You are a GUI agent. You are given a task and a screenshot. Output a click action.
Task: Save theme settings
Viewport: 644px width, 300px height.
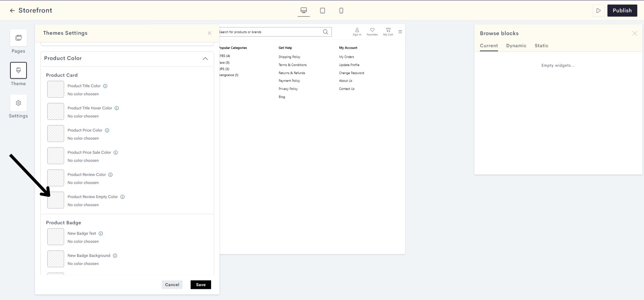tap(201, 285)
